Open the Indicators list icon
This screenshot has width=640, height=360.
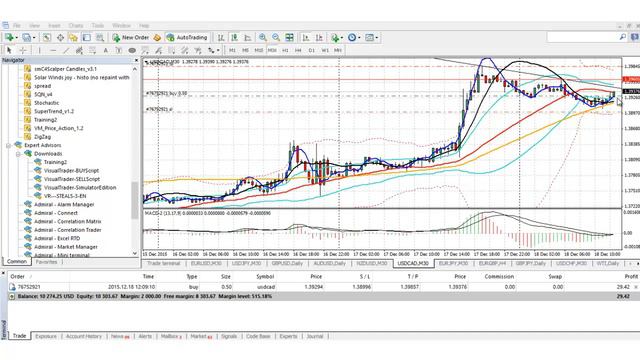pyautogui.click(x=335, y=38)
